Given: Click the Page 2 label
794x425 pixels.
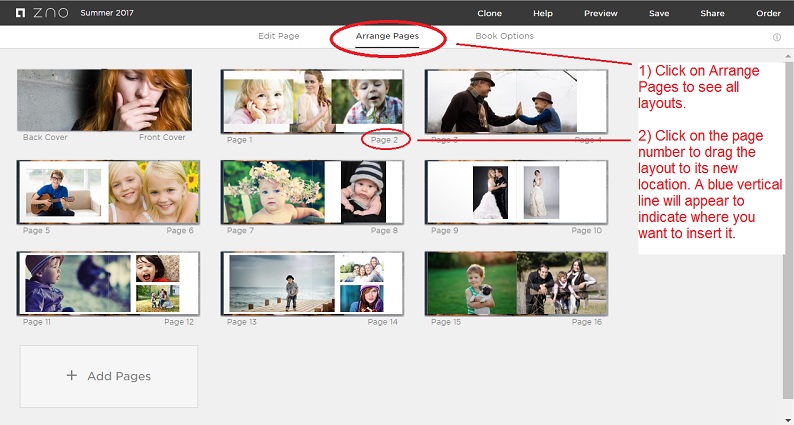Looking at the screenshot, I should [384, 140].
